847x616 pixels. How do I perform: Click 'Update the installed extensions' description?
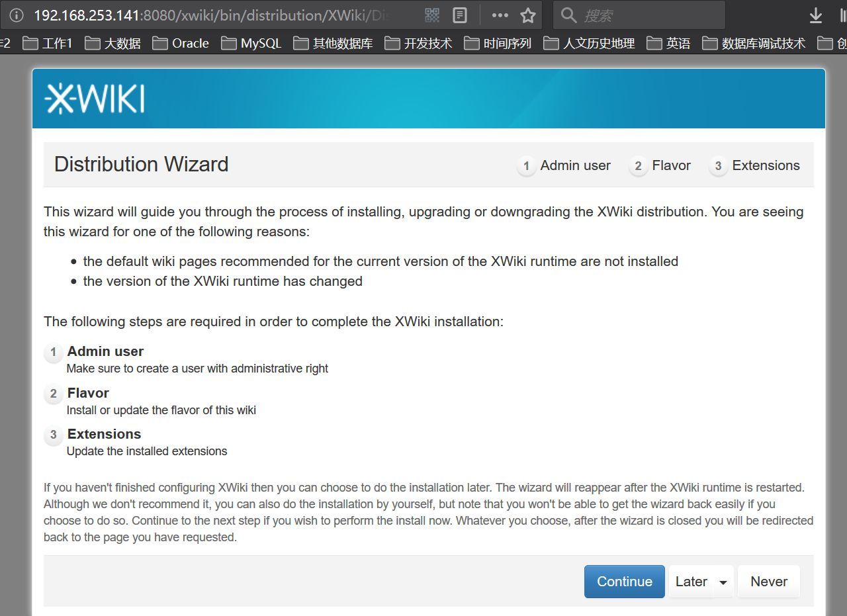[147, 451]
